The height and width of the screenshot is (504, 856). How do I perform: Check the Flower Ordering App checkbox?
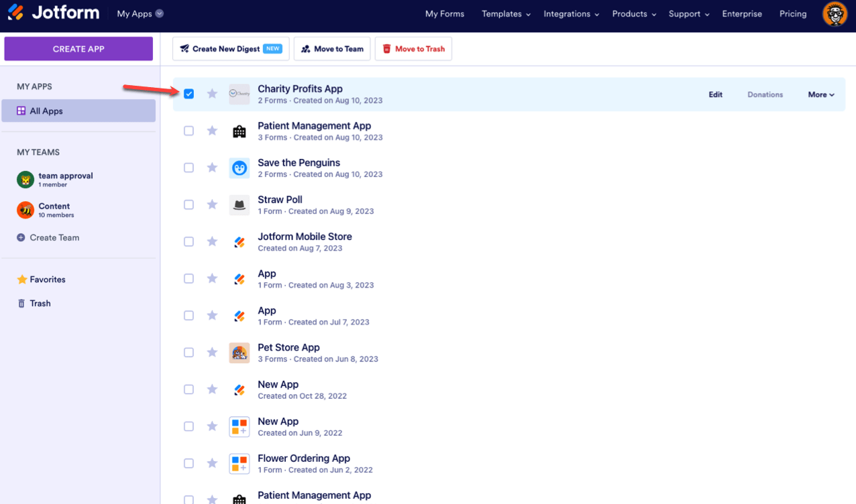pyautogui.click(x=189, y=463)
